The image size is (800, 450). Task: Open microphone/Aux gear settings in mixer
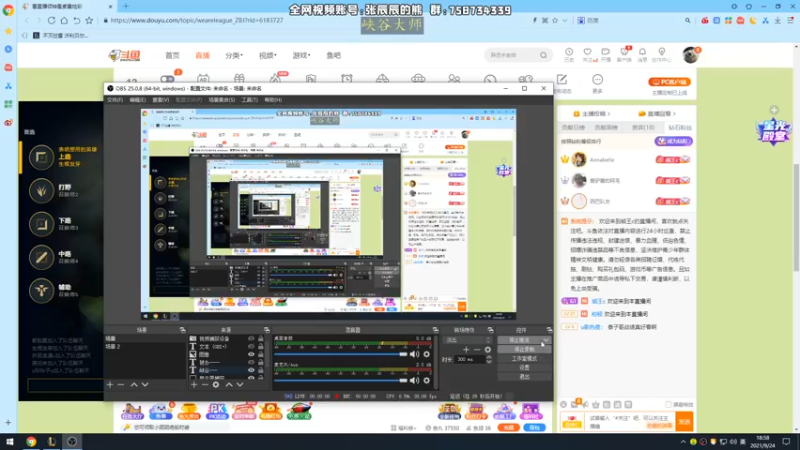[x=427, y=380]
